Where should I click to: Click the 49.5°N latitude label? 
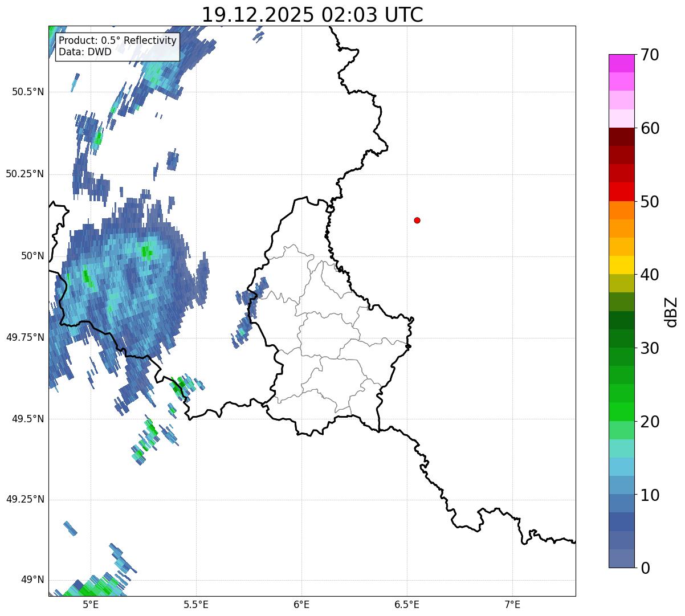click(x=28, y=419)
